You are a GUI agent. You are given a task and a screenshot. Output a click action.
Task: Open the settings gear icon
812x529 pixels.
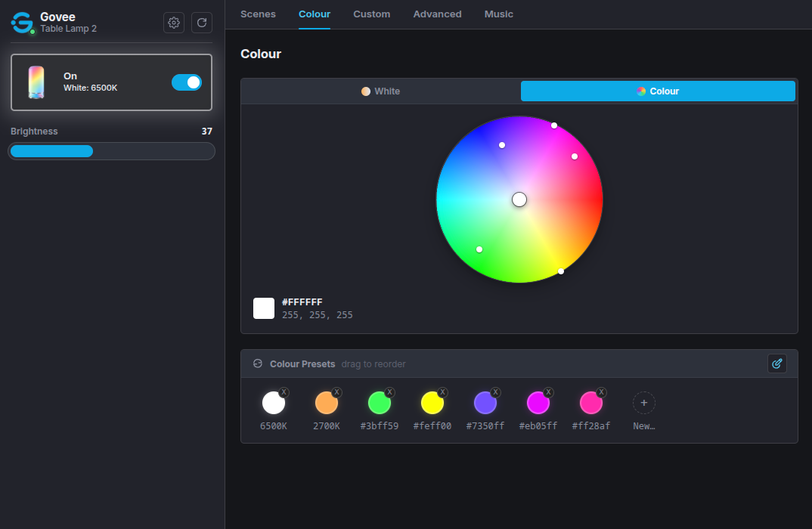coord(173,23)
